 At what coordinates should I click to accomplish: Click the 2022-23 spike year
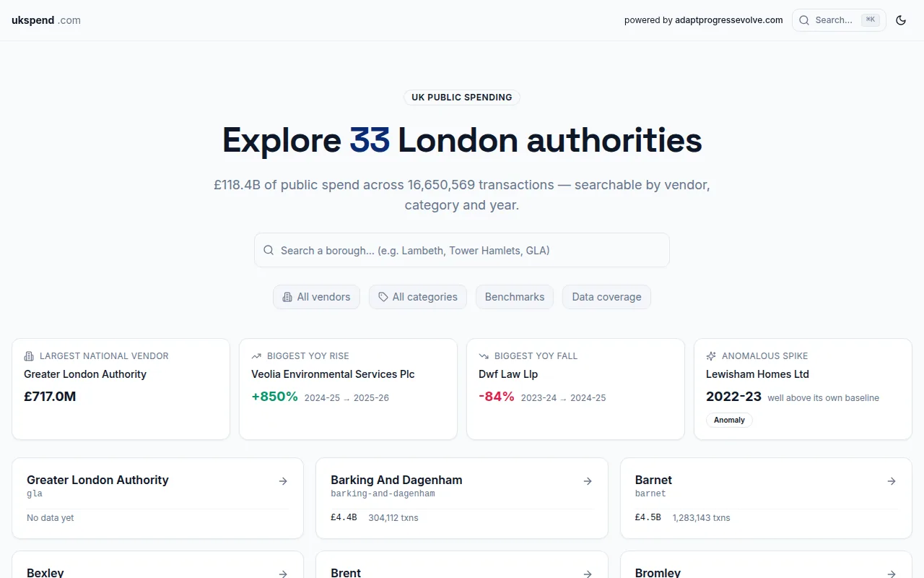click(733, 396)
